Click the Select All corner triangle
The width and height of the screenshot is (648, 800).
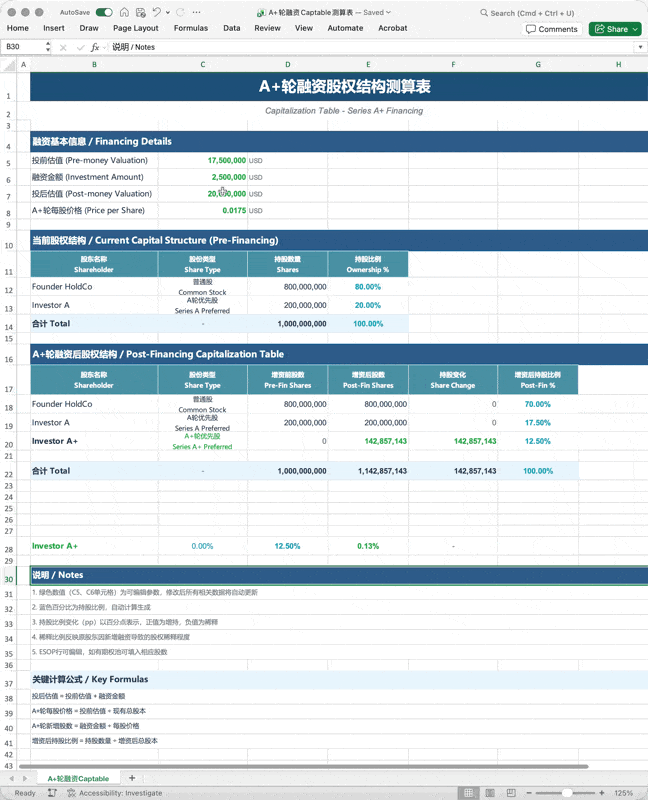9,65
